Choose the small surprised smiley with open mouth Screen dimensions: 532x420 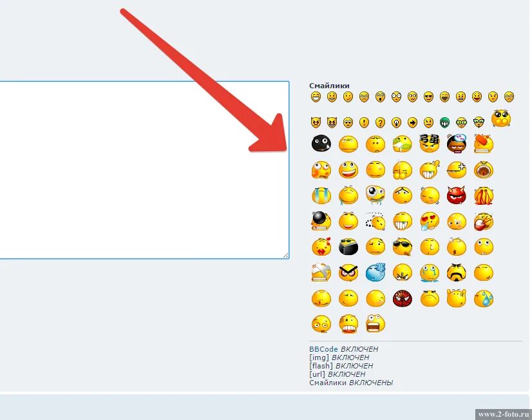[x=381, y=97]
